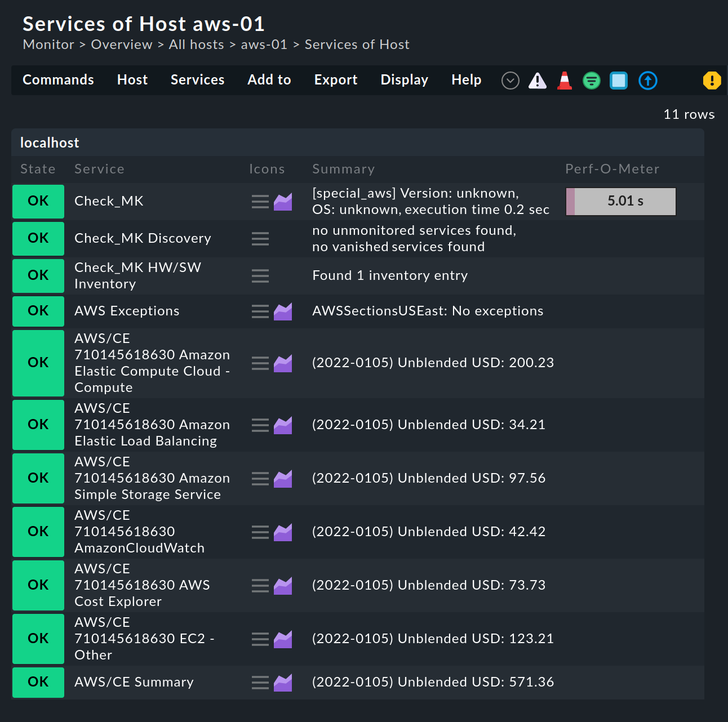Open graph icon for Check_MK service
The image size is (728, 722).
point(283,202)
